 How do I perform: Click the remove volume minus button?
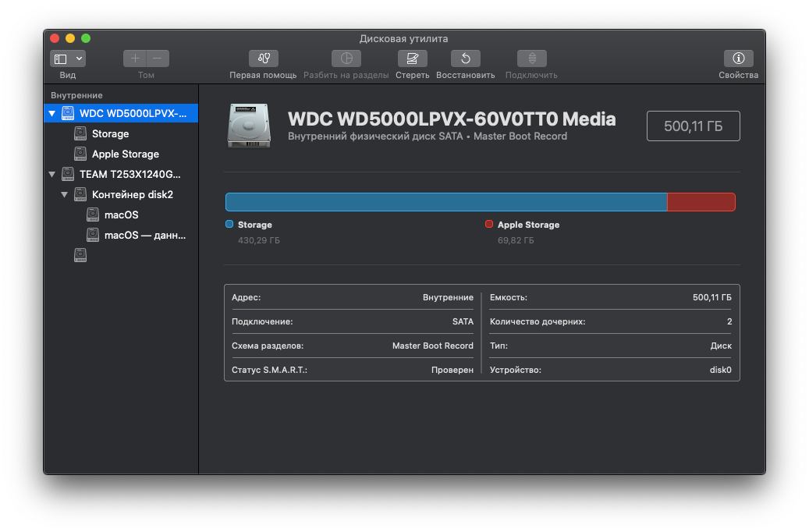pyautogui.click(x=158, y=59)
